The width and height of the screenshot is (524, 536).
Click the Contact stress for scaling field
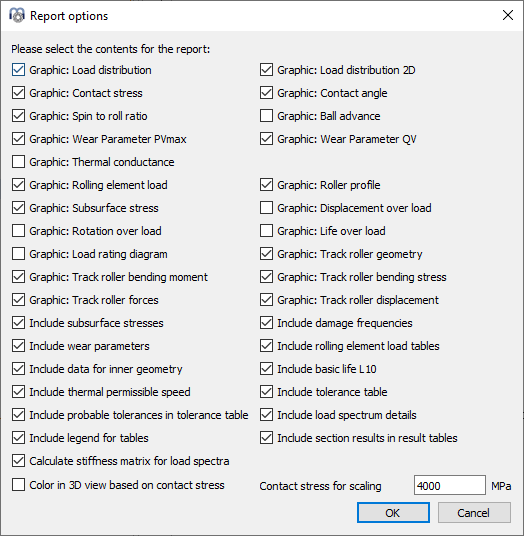click(450, 485)
